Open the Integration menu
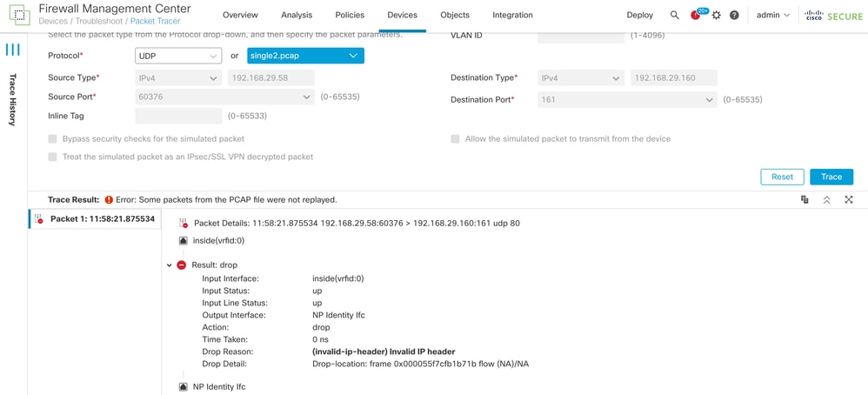The width and height of the screenshot is (868, 395). [512, 16]
